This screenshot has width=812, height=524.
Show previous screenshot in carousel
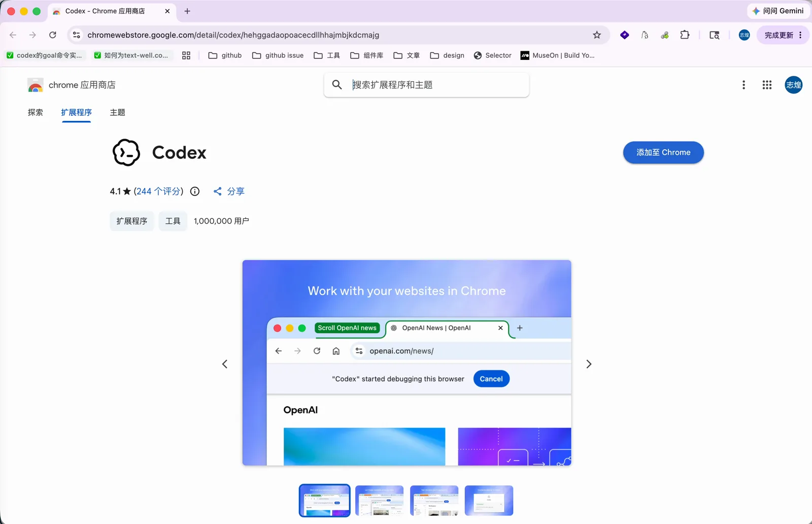(225, 364)
